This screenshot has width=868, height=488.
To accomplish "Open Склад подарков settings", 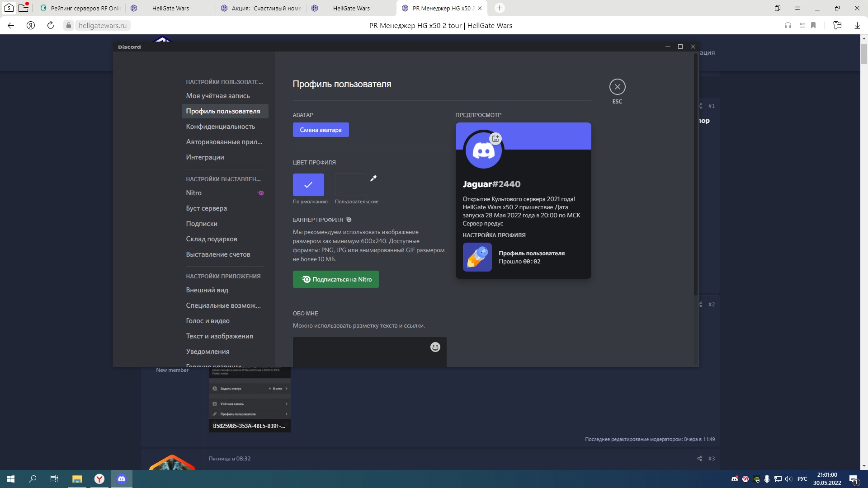I will point(225,239).
